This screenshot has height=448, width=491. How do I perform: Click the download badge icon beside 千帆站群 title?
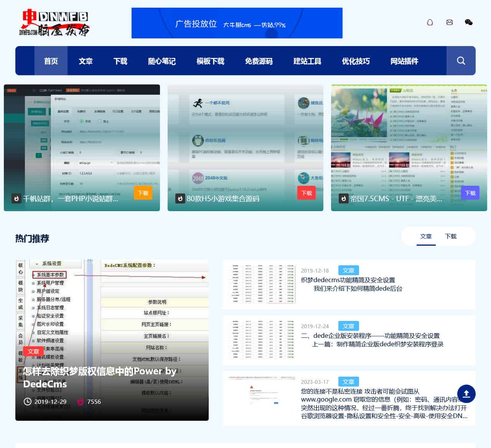click(x=16, y=199)
